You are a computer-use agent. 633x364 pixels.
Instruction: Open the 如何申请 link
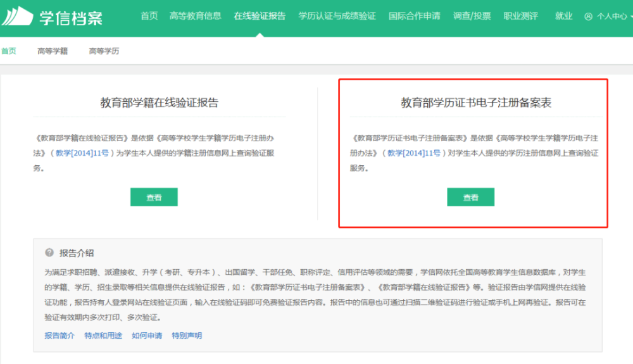coord(147,336)
